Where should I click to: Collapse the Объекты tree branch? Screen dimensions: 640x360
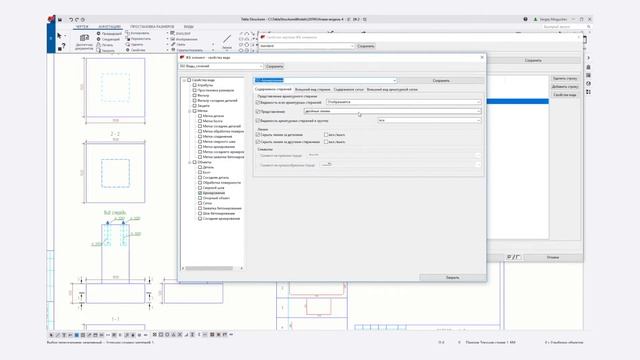189,162
